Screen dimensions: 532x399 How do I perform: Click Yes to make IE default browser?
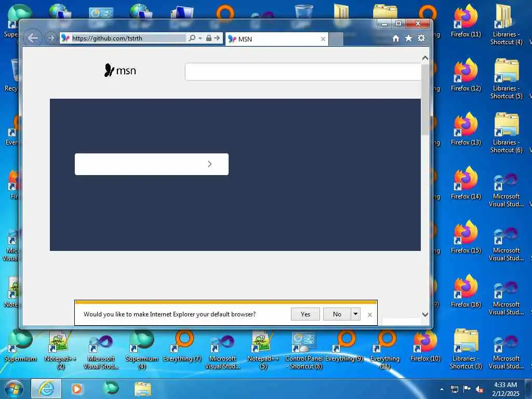point(305,314)
